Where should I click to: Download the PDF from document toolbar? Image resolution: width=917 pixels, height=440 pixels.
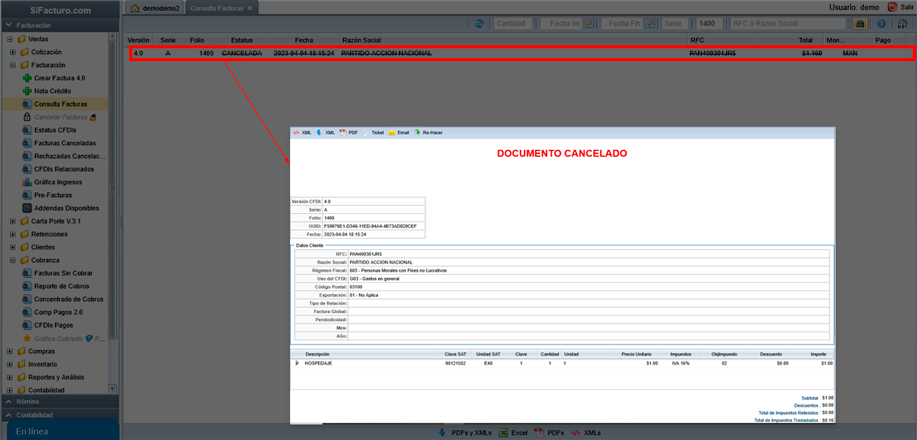tap(343, 132)
